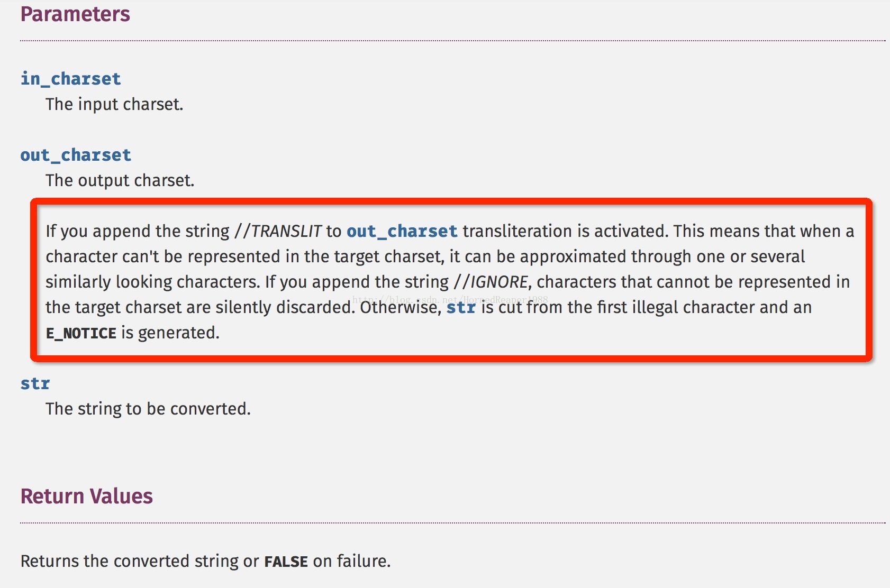Click the Parameters section heading
890x588 pixels.
[75, 14]
